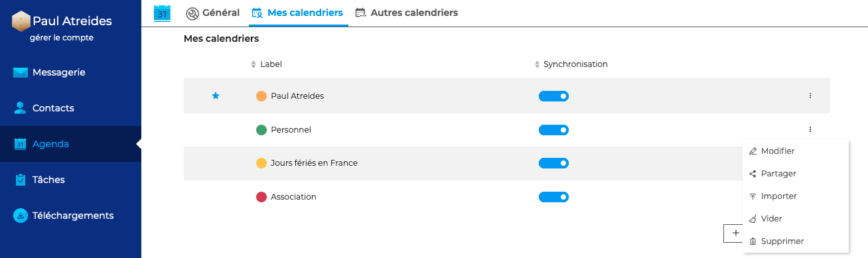Image resolution: width=868 pixels, height=258 pixels.
Task: Open three-dot menu for Paul Atreides calendar
Action: (x=810, y=96)
